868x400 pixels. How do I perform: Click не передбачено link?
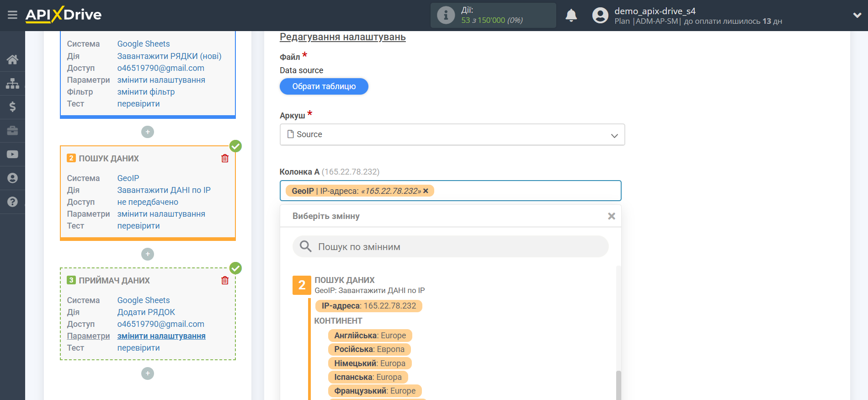[148, 202]
